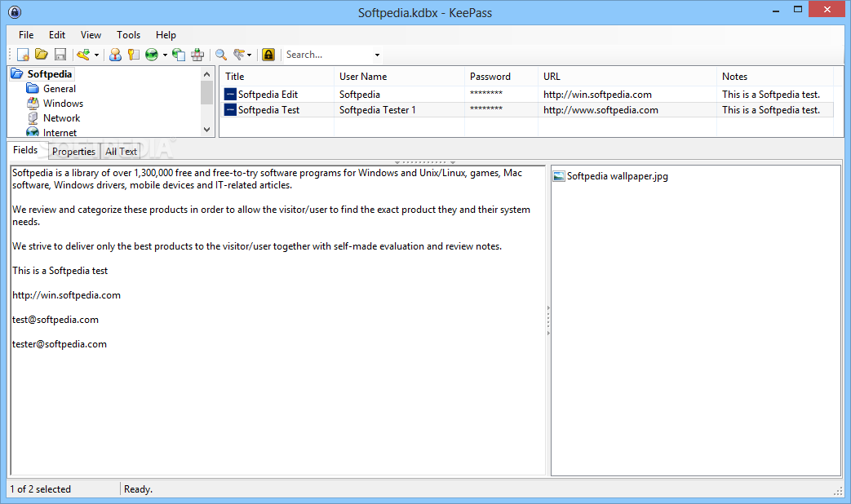Click notes cell of Softpedia Test row
The image size is (851, 504).
click(774, 109)
